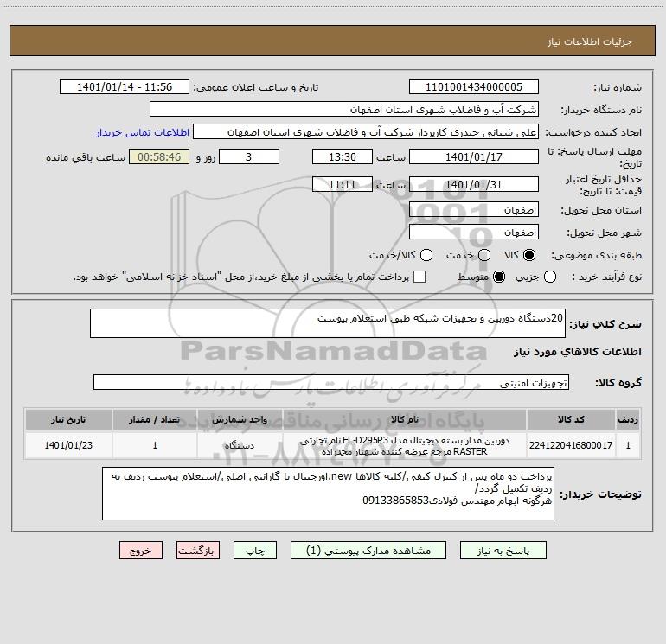The width and height of the screenshot is (666, 644).
Task: Click the کد کالا column header
Action: pos(571,419)
